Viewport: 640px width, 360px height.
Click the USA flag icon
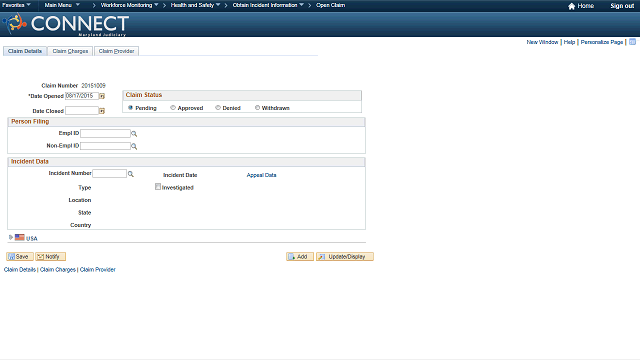(x=20, y=237)
